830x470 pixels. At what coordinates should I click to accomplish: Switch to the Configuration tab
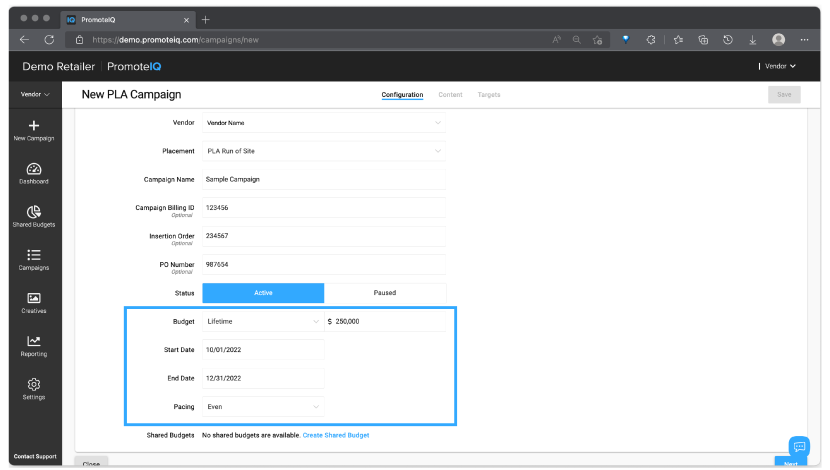pos(402,95)
